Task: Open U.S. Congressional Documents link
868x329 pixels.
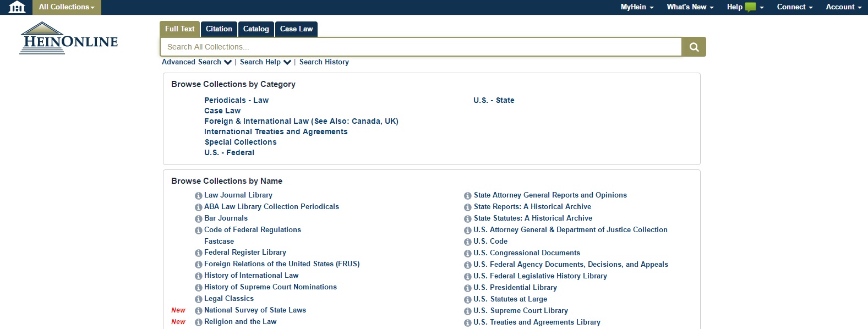Action: [527, 253]
